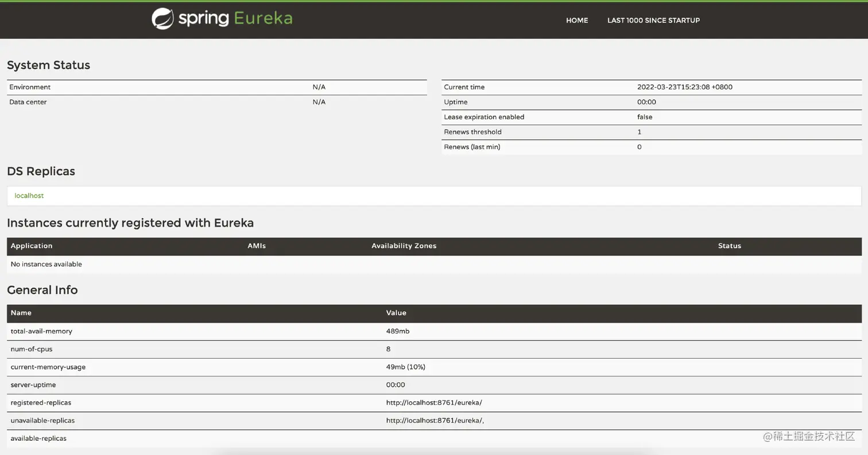Select the 489mb memory value
868x455 pixels.
[x=398, y=331]
